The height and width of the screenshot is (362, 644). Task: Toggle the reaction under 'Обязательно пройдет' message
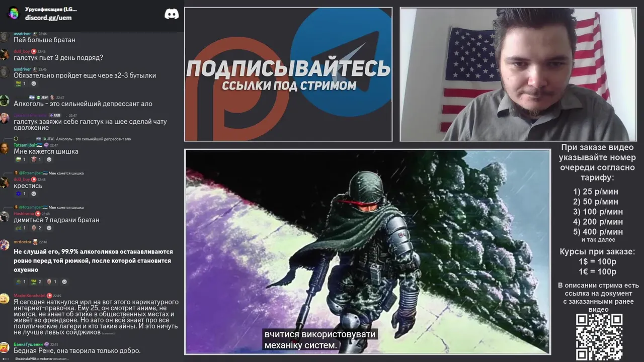(x=21, y=83)
